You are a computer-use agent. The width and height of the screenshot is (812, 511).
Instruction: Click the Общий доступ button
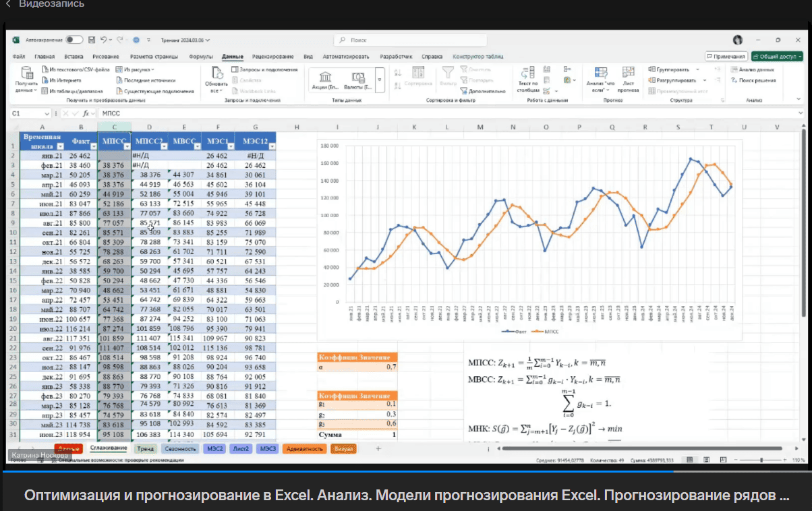777,57
